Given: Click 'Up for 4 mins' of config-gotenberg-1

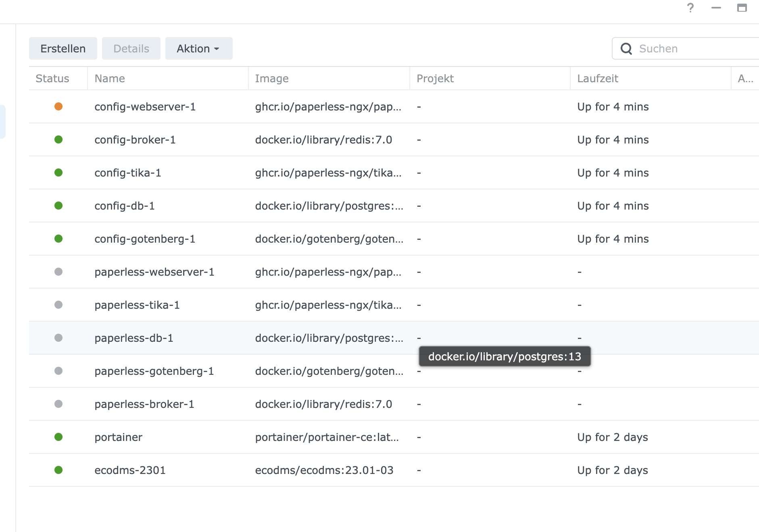Looking at the screenshot, I should tap(613, 239).
